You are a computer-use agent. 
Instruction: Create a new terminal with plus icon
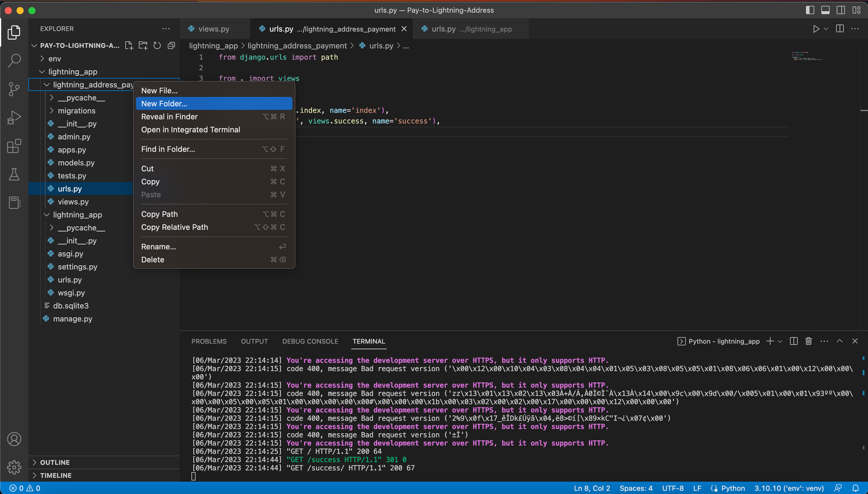click(770, 341)
